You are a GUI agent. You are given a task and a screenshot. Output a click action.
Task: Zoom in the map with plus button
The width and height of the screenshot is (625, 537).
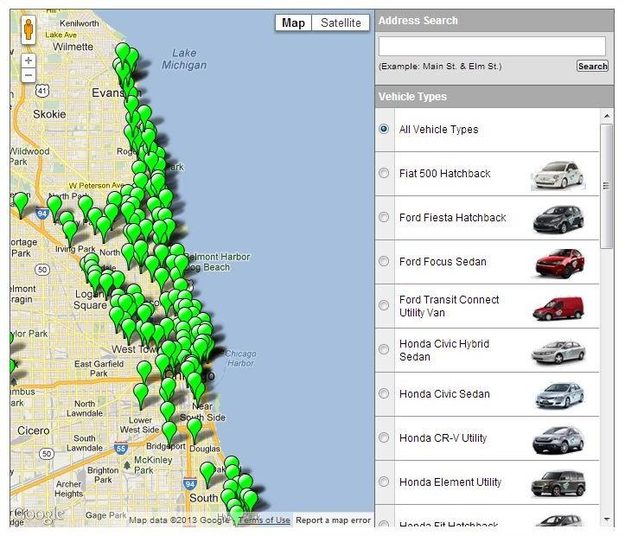click(x=28, y=61)
